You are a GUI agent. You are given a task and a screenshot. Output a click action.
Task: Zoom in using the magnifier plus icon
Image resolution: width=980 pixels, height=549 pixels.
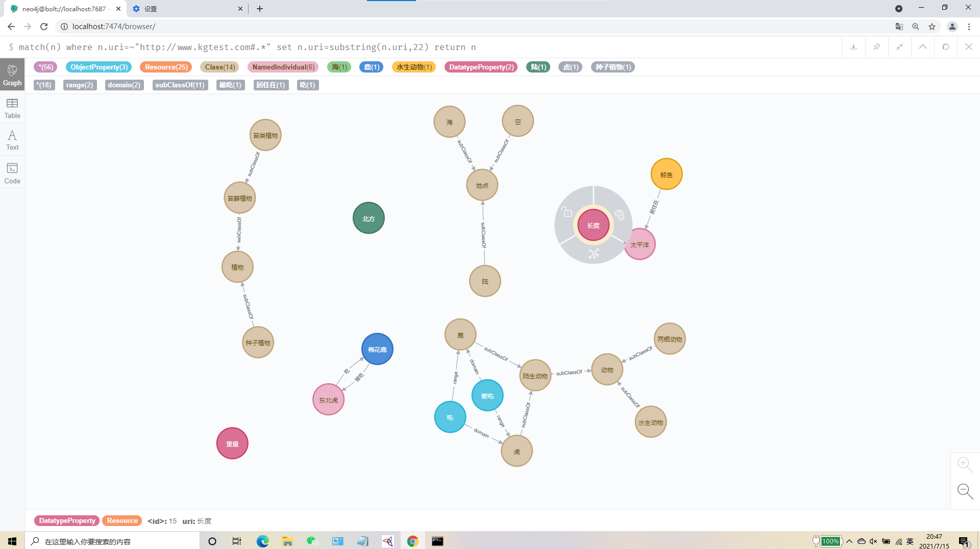pos(964,464)
